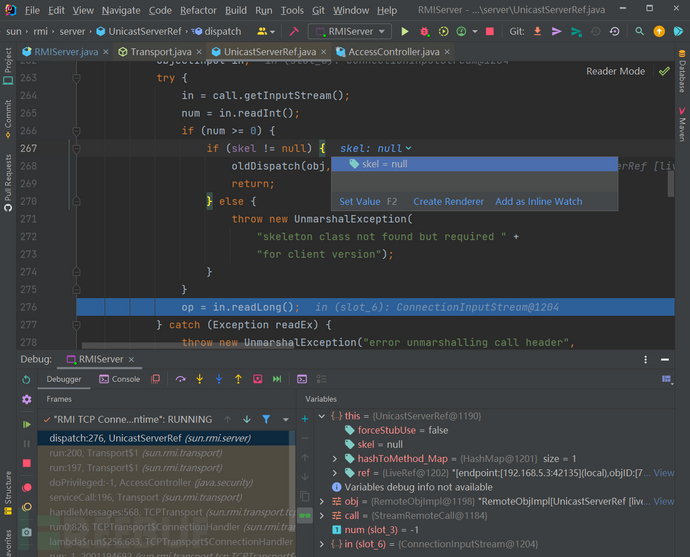Open Search Everywhere magnifier
The image size is (690, 557).
[639, 31]
